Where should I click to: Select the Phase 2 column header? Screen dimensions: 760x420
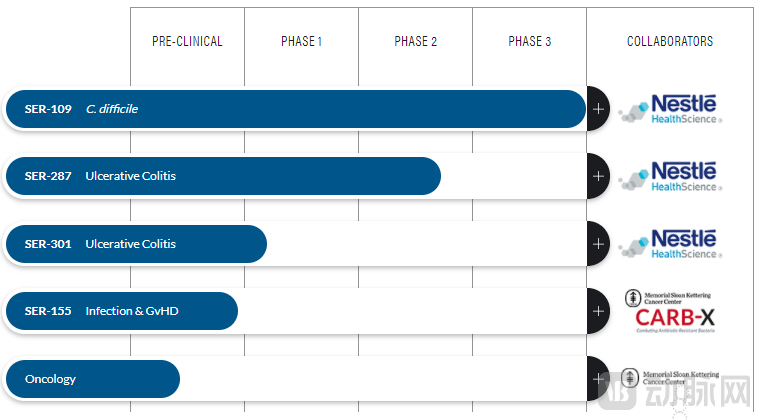pos(415,42)
